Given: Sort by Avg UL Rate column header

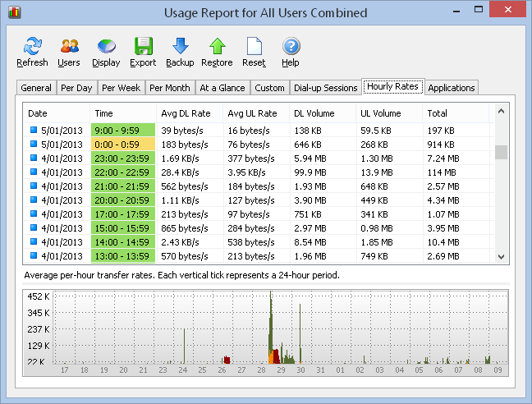Looking at the screenshot, I should click(x=256, y=113).
